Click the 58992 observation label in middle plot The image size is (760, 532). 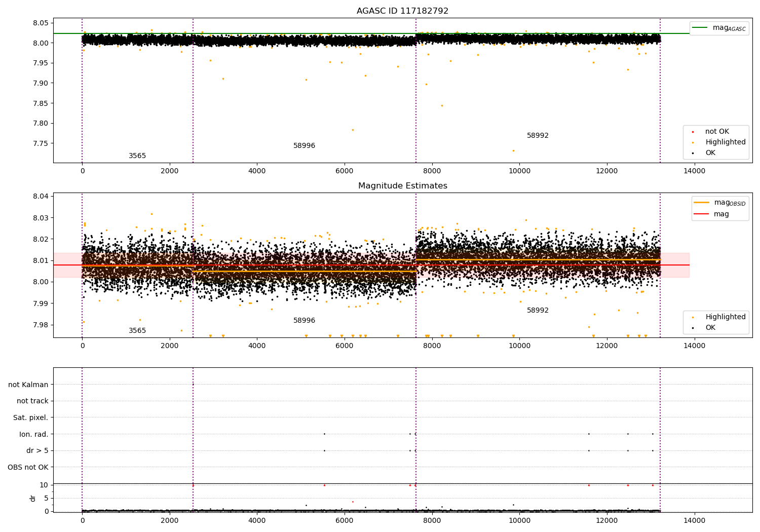pos(538,311)
